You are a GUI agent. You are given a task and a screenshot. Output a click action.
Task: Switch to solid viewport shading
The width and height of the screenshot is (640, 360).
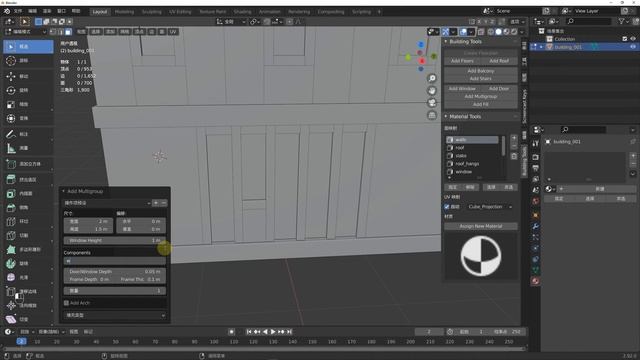(x=499, y=31)
